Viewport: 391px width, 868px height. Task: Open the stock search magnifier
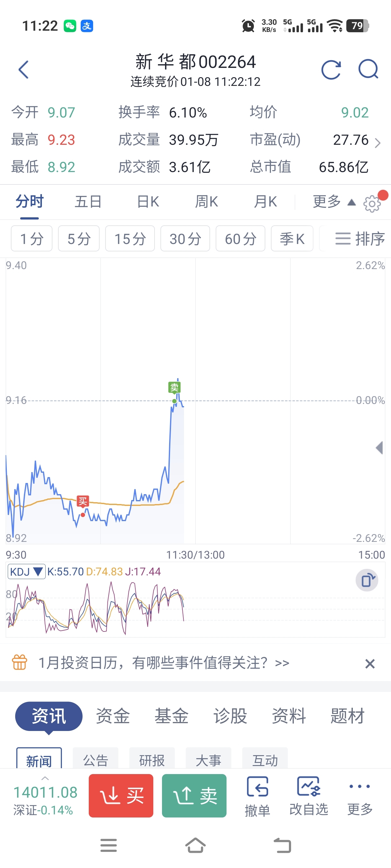click(368, 69)
